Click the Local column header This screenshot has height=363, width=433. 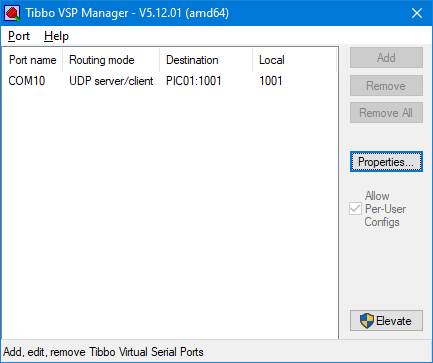coord(294,60)
